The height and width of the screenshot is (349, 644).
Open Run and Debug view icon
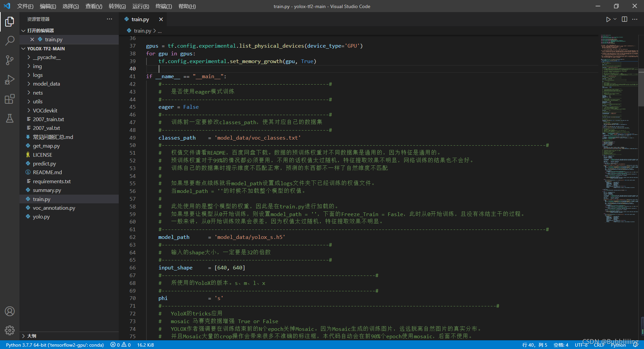tap(10, 80)
